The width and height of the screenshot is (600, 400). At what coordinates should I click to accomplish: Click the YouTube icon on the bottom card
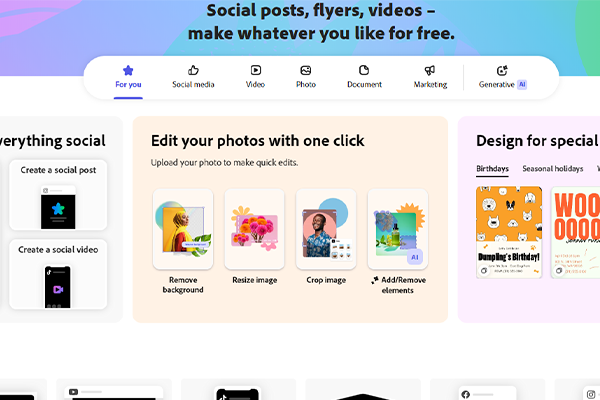click(73, 392)
